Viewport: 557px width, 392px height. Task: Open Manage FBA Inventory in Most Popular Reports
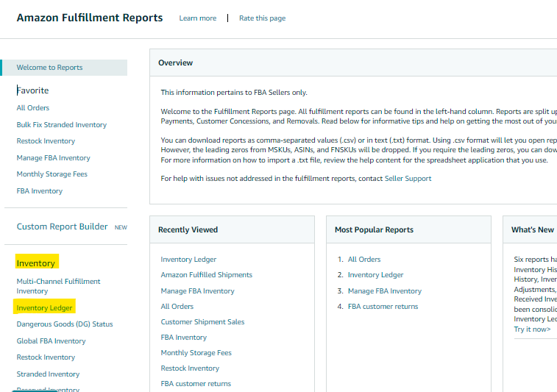coord(385,291)
